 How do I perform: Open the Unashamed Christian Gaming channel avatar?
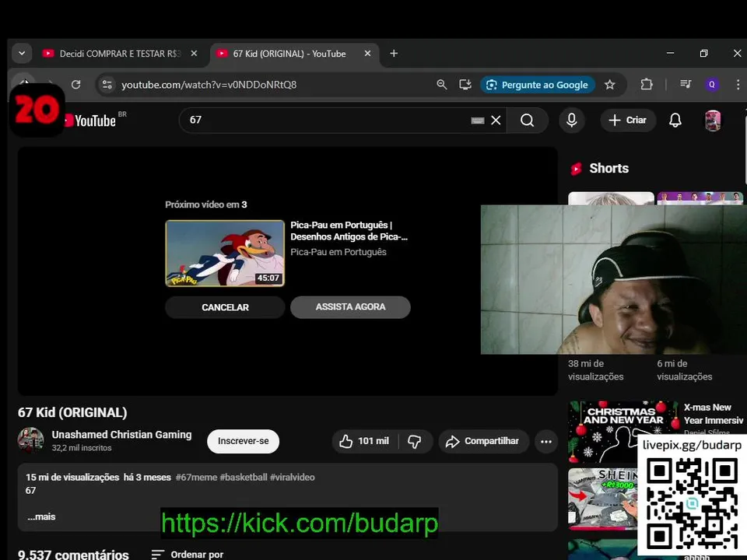pyautogui.click(x=30, y=440)
